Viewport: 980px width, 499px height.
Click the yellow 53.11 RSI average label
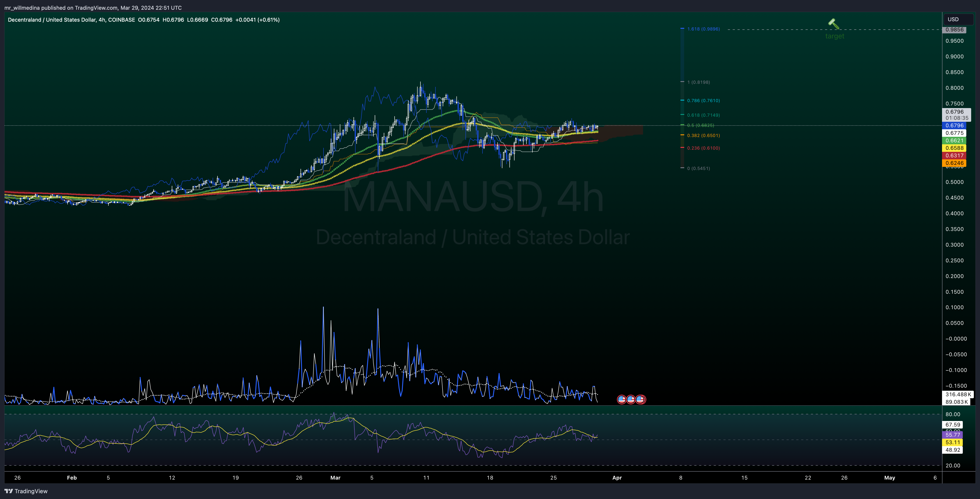pyautogui.click(x=953, y=442)
